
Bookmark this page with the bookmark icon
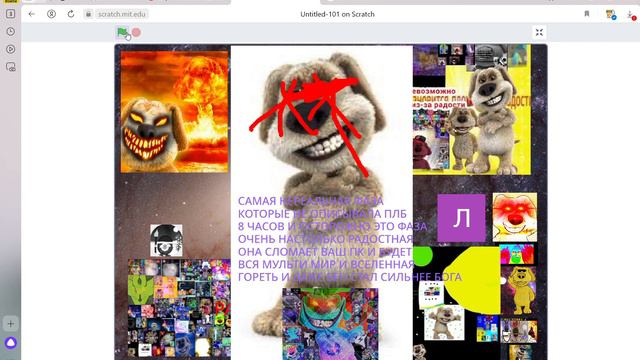pyautogui.click(x=587, y=14)
